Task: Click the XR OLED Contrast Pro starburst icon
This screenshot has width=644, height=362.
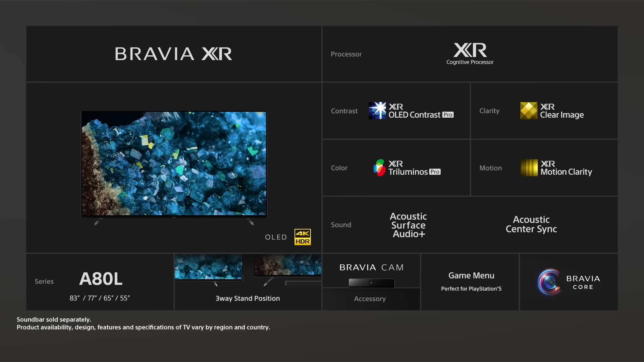Action: click(x=377, y=111)
